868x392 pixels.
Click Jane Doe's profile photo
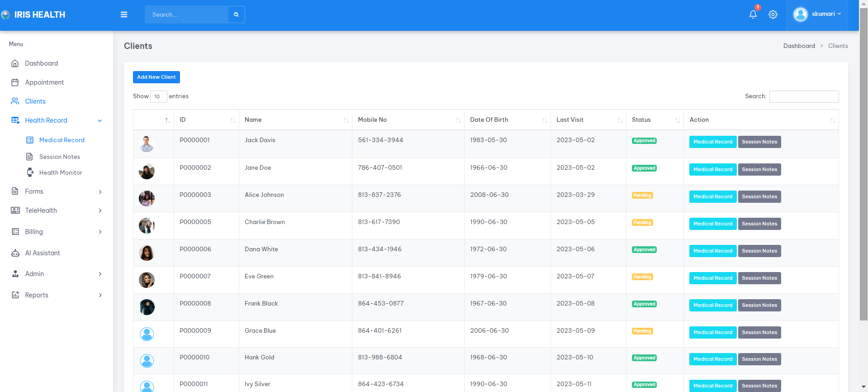(x=147, y=172)
